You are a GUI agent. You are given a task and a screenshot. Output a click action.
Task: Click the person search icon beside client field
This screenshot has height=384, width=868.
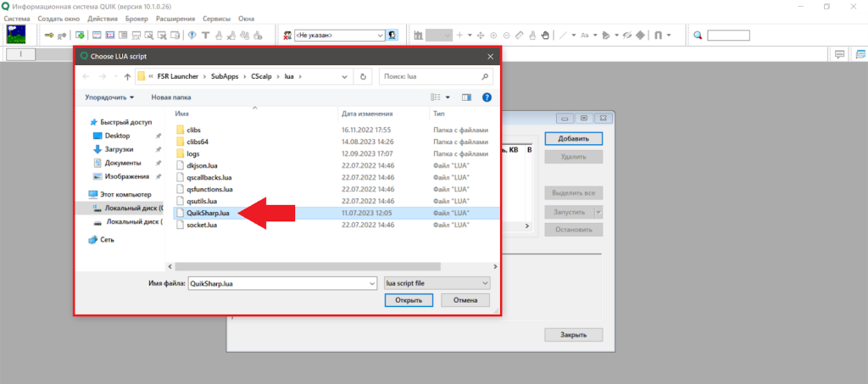392,35
